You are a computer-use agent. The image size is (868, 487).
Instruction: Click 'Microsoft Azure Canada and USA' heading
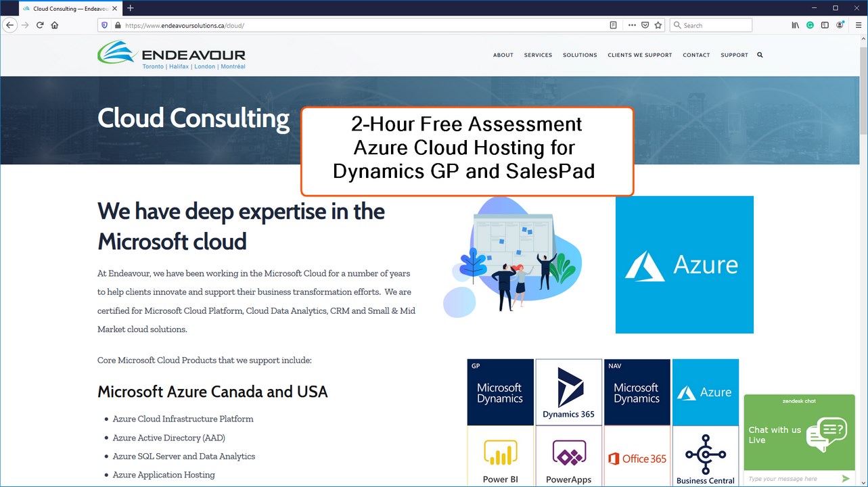coord(212,392)
